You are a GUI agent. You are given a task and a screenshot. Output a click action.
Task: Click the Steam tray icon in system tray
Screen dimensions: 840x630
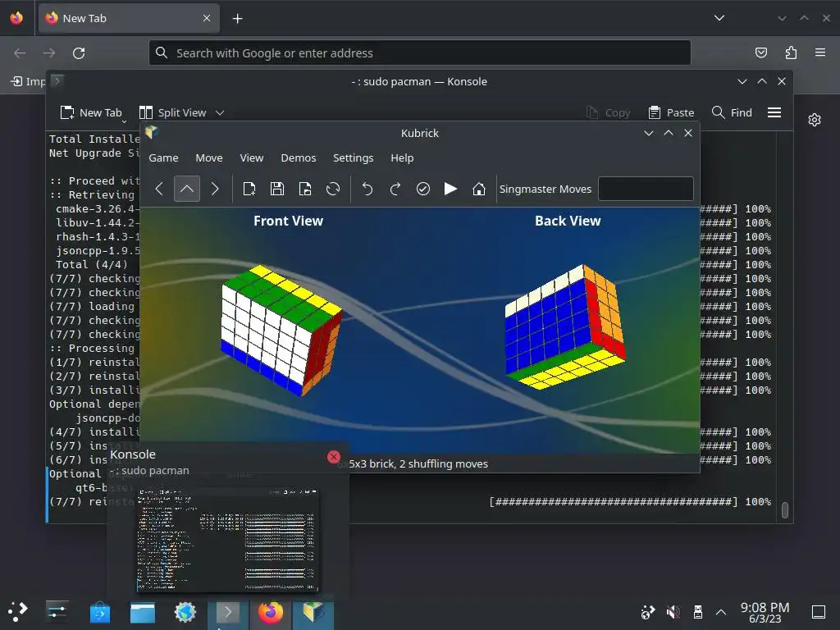(648, 612)
